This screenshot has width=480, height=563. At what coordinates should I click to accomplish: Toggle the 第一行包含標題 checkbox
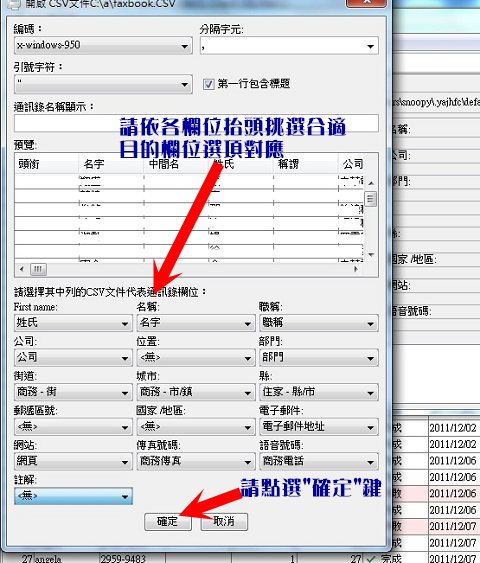click(x=209, y=84)
